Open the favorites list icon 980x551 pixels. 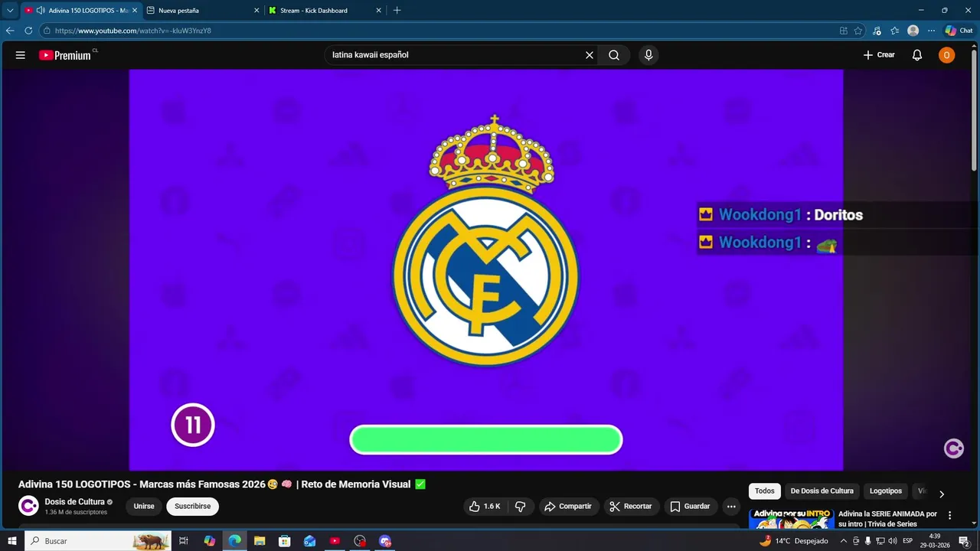(x=894, y=31)
